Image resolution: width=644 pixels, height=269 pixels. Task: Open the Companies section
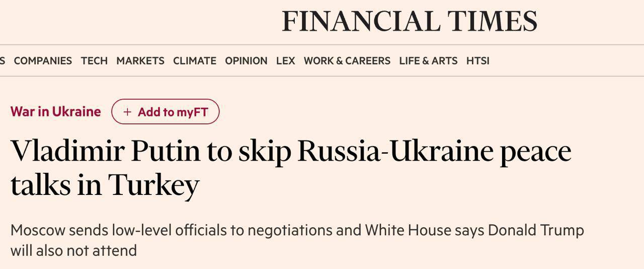[x=43, y=61]
